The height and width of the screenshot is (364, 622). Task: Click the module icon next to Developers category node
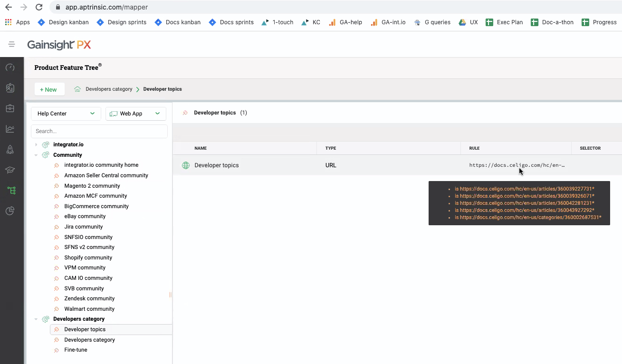pos(46,319)
